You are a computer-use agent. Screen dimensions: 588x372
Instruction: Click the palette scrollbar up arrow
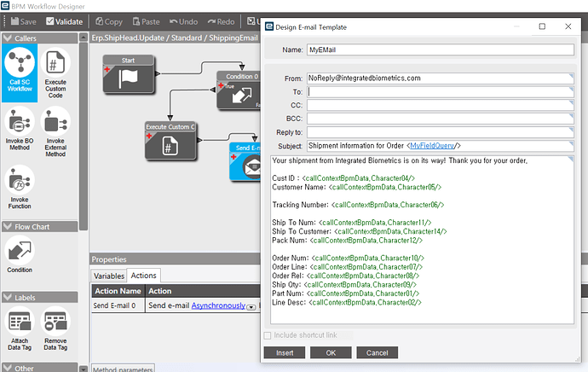click(x=84, y=38)
